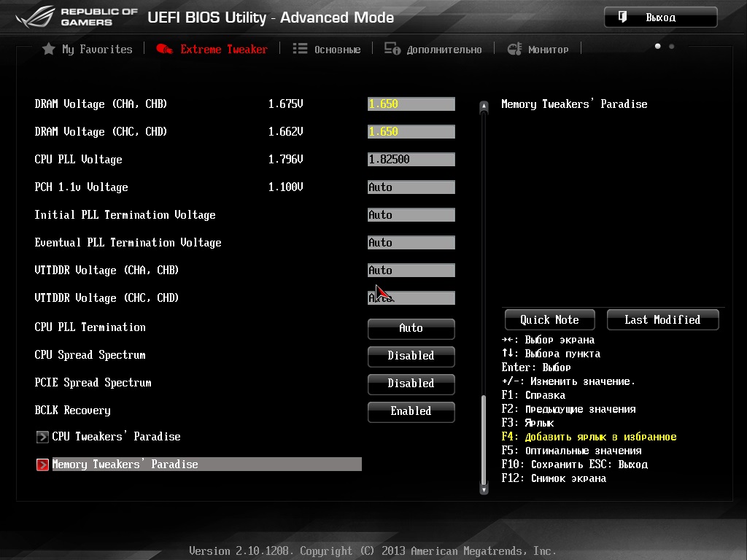Click the F1 Справка hint
This screenshot has width=747, height=560.
pyautogui.click(x=533, y=395)
